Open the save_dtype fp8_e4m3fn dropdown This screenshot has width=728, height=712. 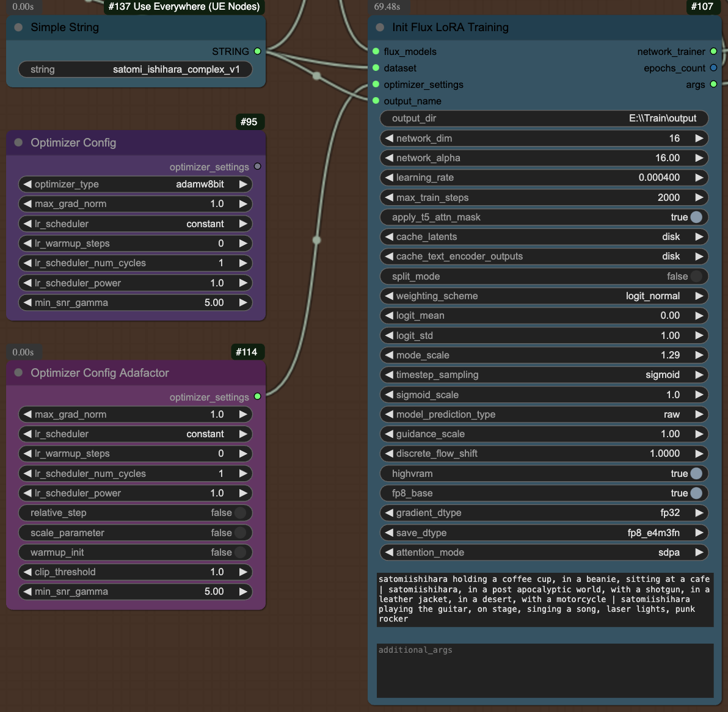[544, 533]
